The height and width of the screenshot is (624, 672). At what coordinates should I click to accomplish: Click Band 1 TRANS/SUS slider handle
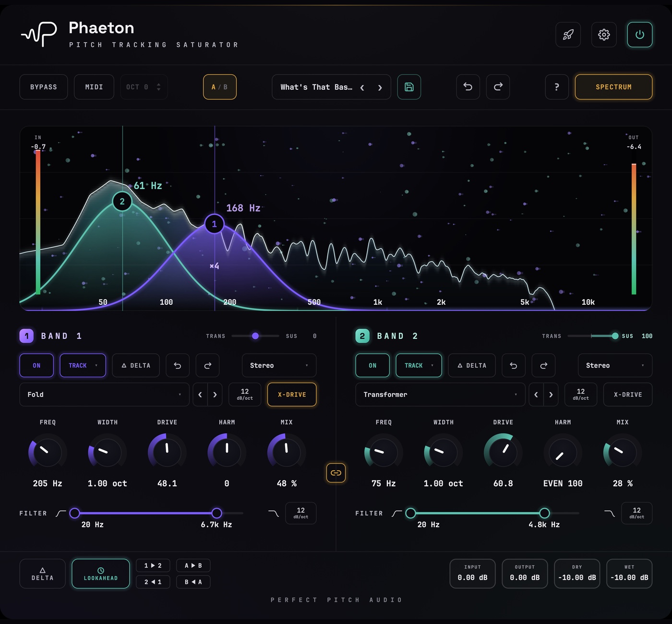(255, 336)
